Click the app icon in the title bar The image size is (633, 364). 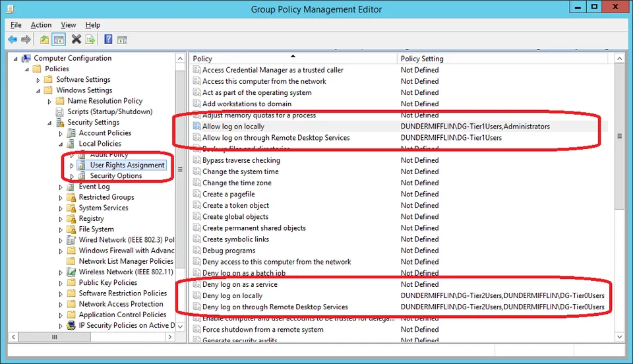[11, 9]
